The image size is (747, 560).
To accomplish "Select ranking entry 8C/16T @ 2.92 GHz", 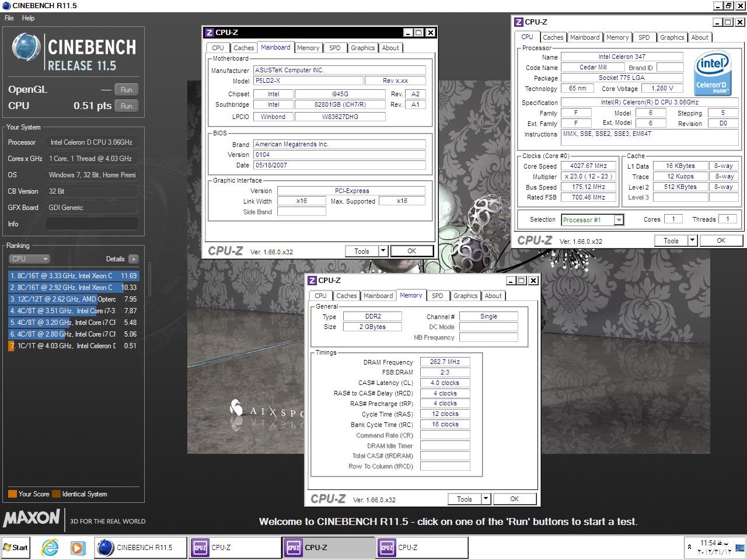I will pyautogui.click(x=74, y=288).
